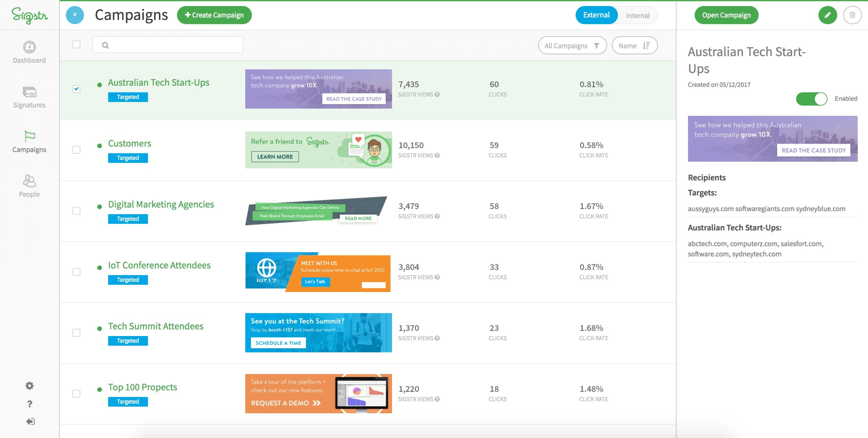The image size is (868, 438).
Task: Click Sigstr Views help icon for Digital Marketing Agencies
Action: (437, 216)
